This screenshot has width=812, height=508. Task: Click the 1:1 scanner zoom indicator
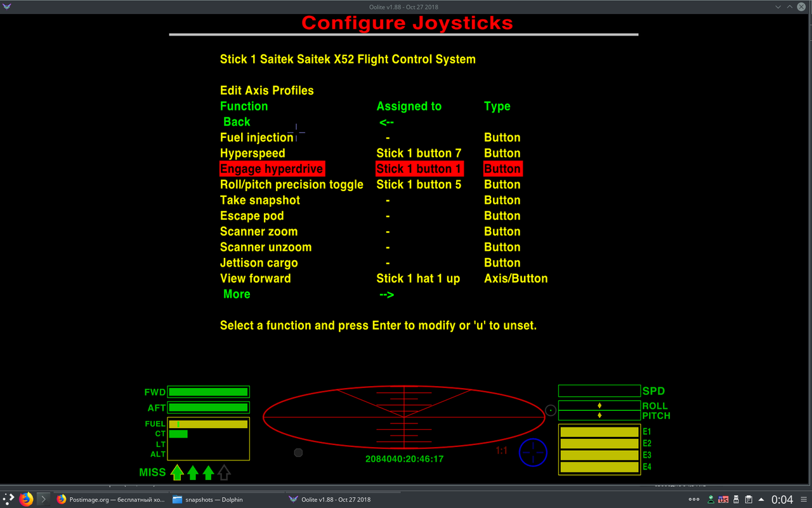click(x=502, y=451)
